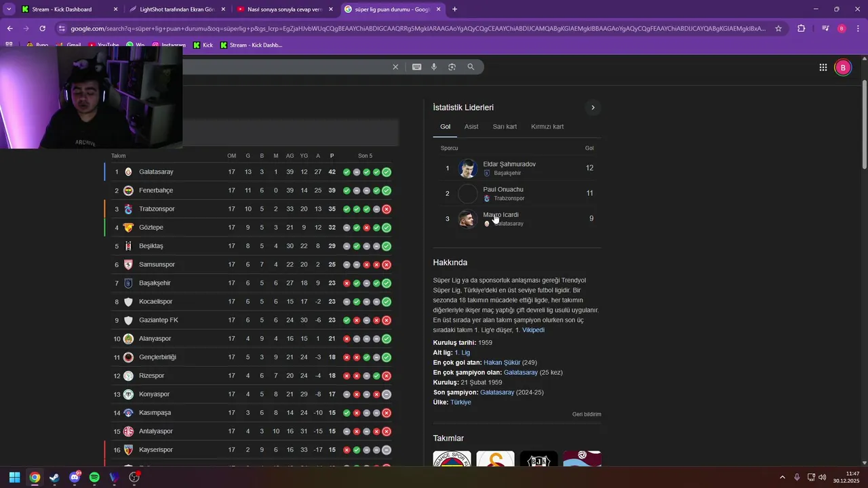Select the Kırmızı kart tab
The width and height of the screenshot is (868, 488).
coord(547,127)
